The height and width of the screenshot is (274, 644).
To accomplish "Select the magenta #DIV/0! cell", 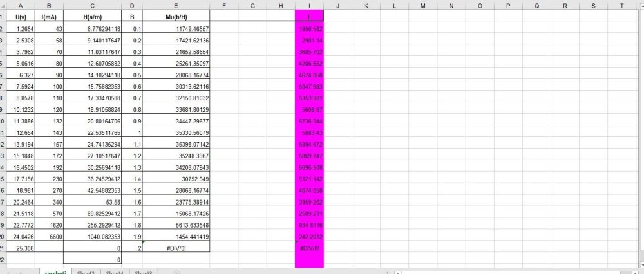I will 309,248.
